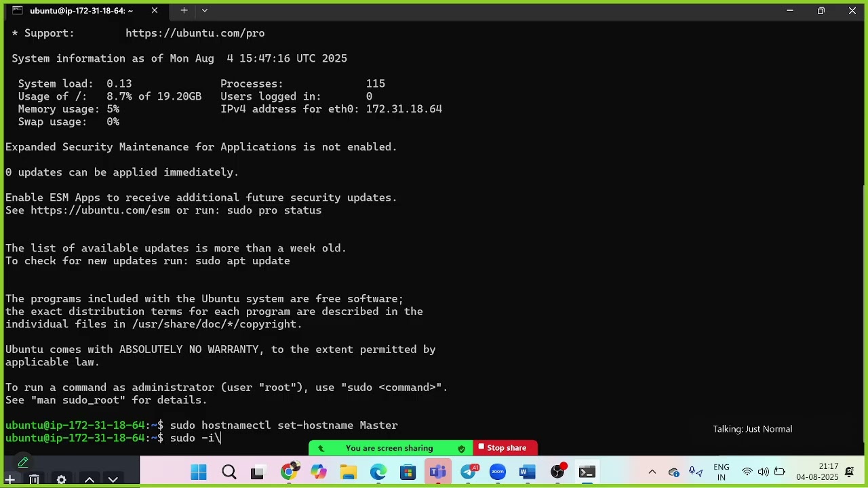Switch to Microsoft Teams in taskbar
Screen dimensions: 868x488
437,472
